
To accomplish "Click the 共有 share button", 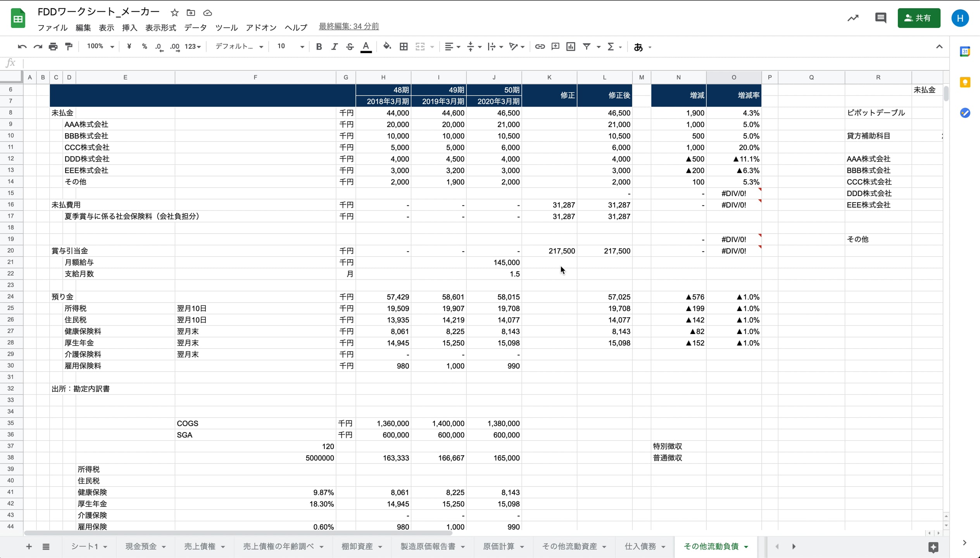I will tap(918, 18).
